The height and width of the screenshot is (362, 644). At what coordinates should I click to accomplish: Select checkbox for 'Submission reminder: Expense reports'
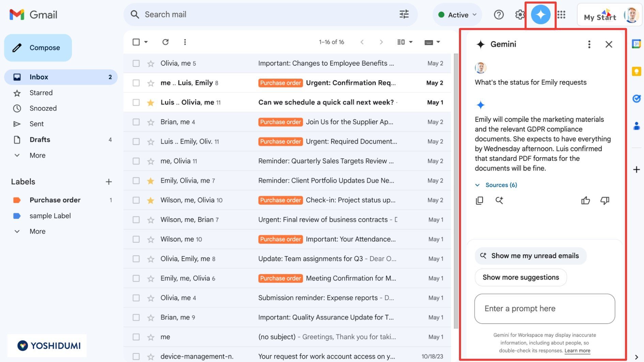pos(136,298)
